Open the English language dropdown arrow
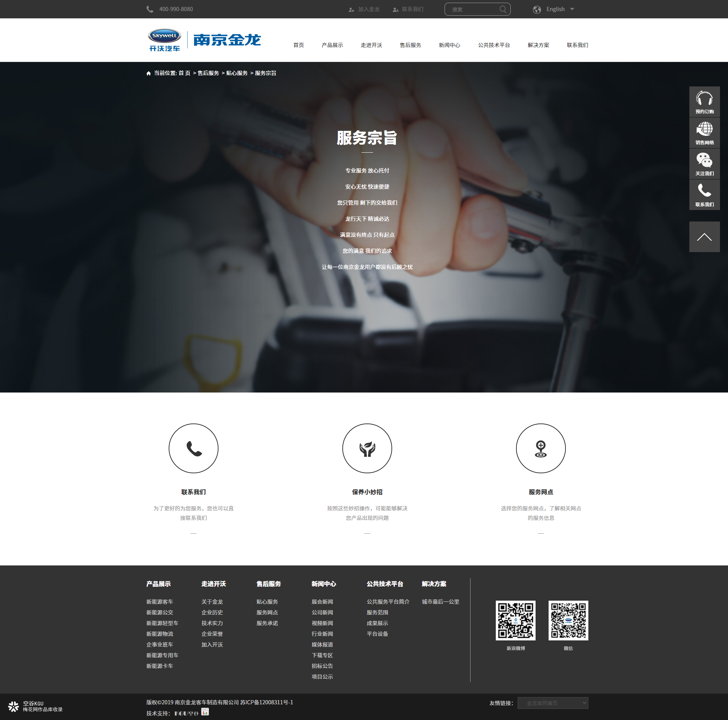This screenshot has width=728, height=720. point(572,9)
